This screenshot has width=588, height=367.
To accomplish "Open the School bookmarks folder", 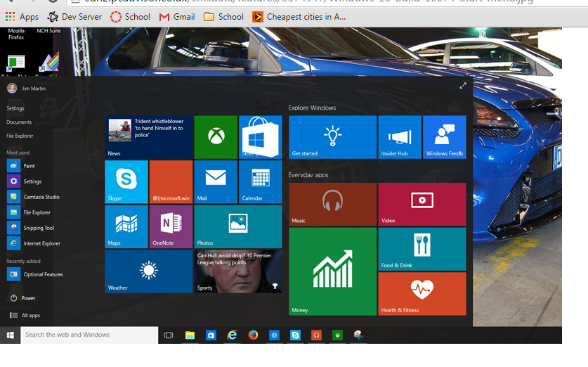I will [x=223, y=17].
